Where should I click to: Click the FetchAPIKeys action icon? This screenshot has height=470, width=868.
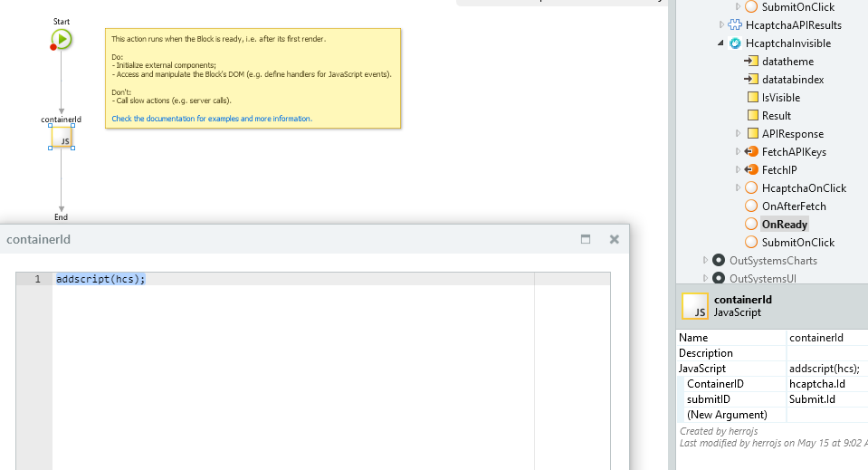(750, 152)
